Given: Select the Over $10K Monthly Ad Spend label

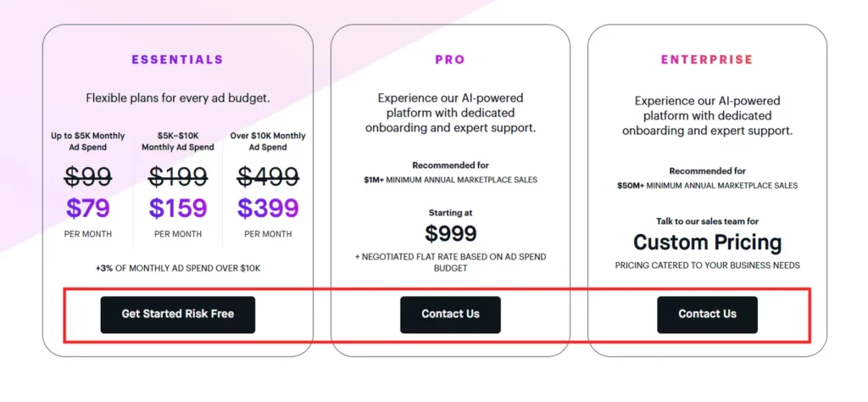Looking at the screenshot, I should [268, 142].
